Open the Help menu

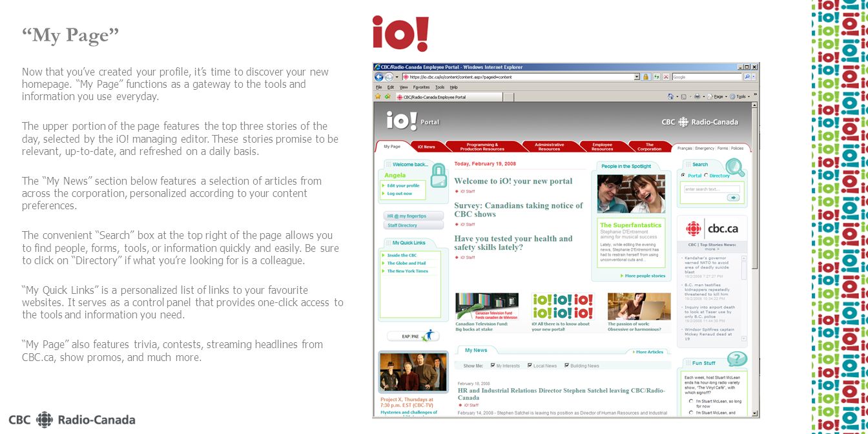click(454, 87)
